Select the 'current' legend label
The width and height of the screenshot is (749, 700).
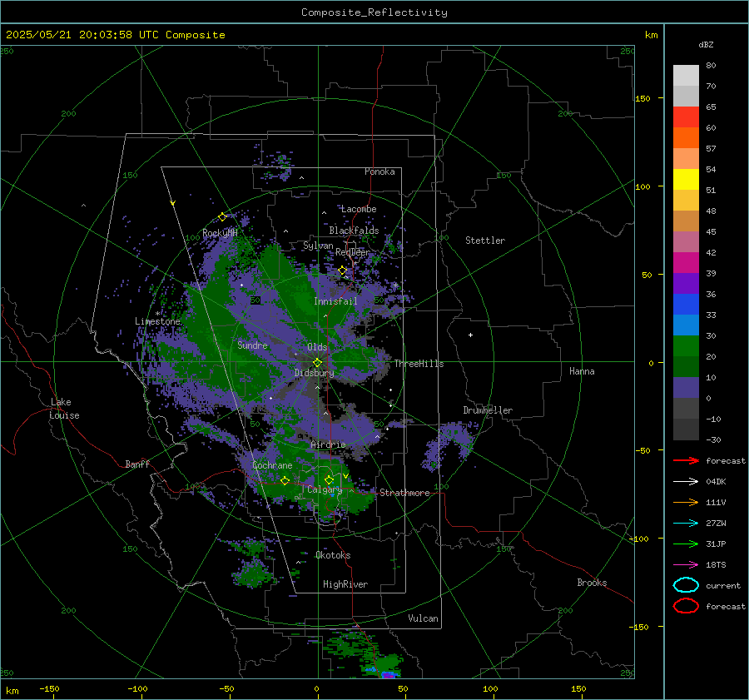[723, 585]
